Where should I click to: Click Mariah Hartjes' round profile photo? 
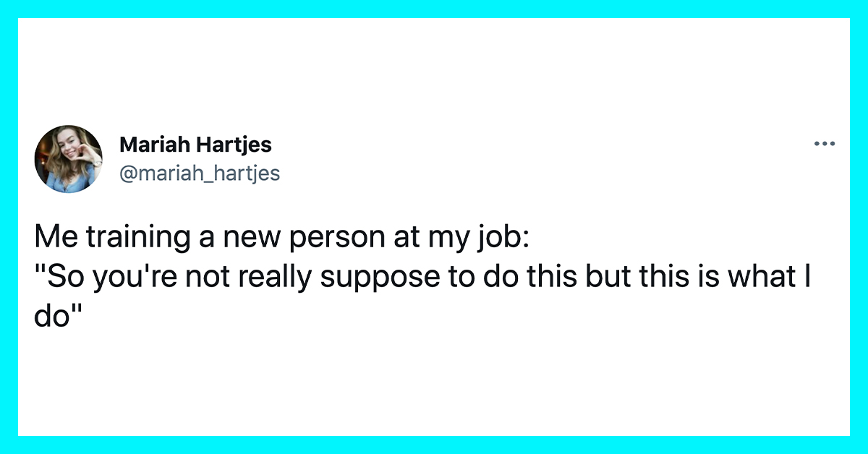click(x=69, y=159)
